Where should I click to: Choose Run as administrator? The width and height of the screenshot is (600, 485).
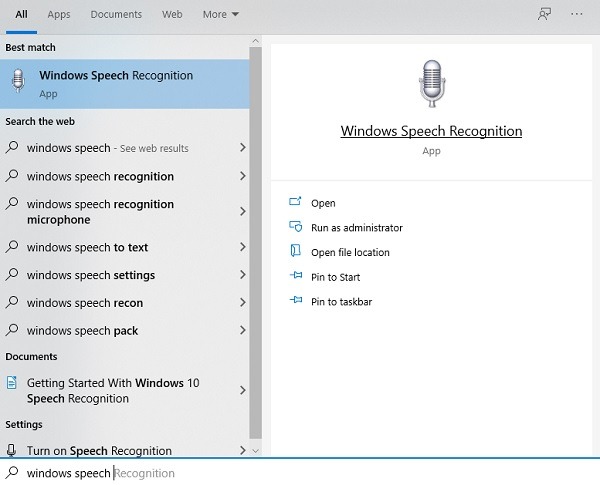tap(357, 228)
